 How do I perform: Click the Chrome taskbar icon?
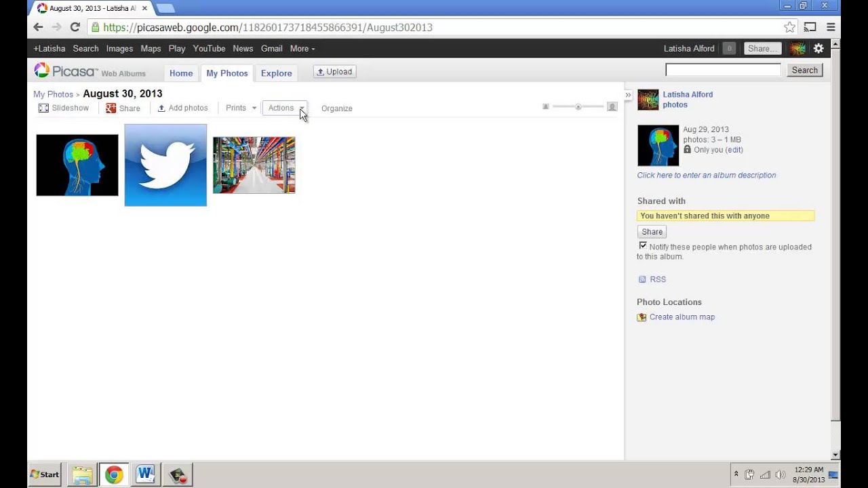pos(114,474)
